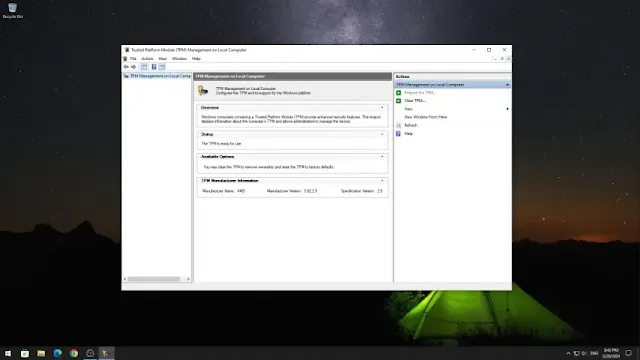The image size is (640, 360).
Task: Click the MMC icon left of File menu
Action: [125, 59]
